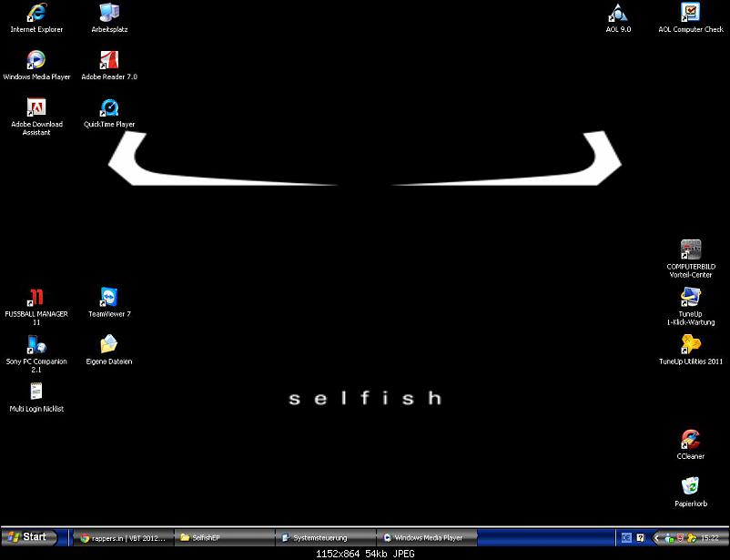This screenshot has height=560, width=730.
Task: Select TuneUp Utilities 2011 icon
Action: (691, 345)
